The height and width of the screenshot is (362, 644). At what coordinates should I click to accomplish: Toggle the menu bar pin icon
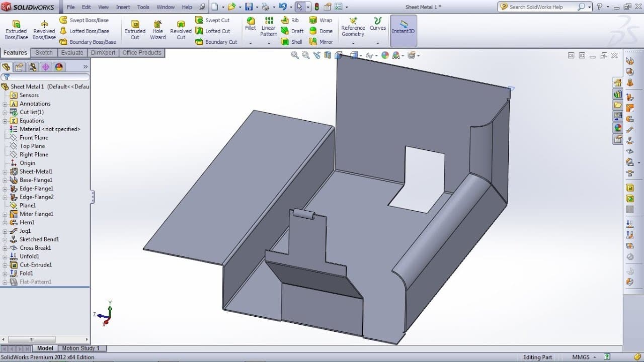202,7
